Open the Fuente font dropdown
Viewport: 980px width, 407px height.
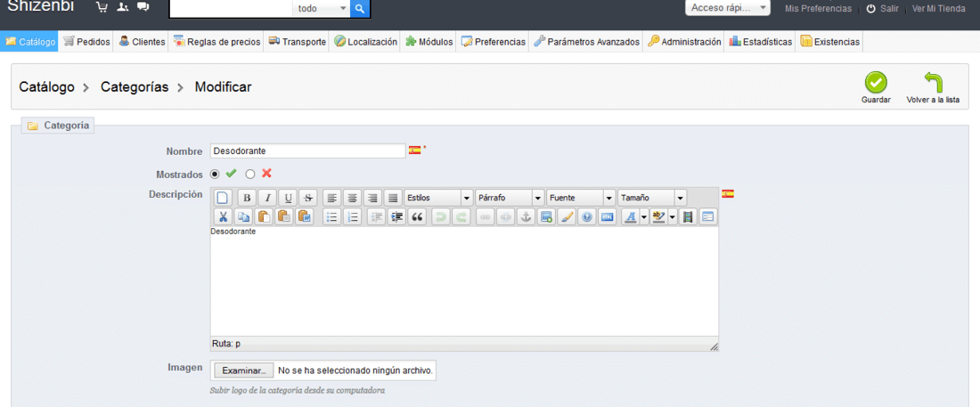pos(581,198)
